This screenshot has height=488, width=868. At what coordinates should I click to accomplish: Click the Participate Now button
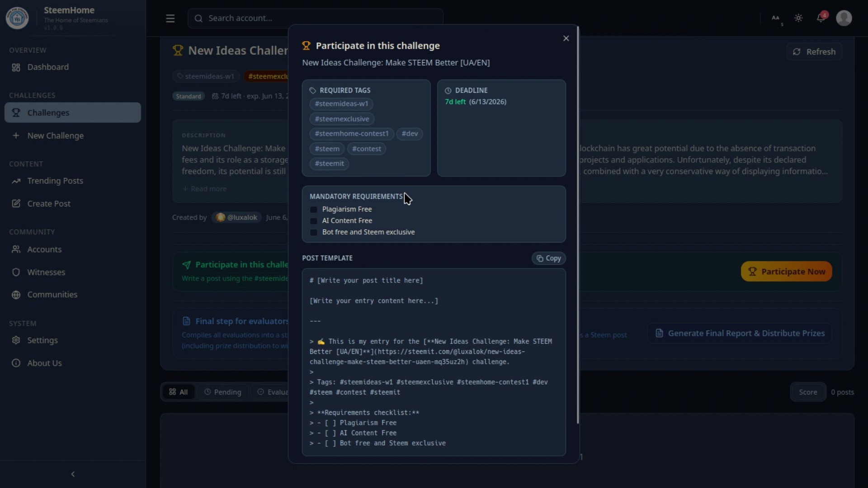pos(787,272)
